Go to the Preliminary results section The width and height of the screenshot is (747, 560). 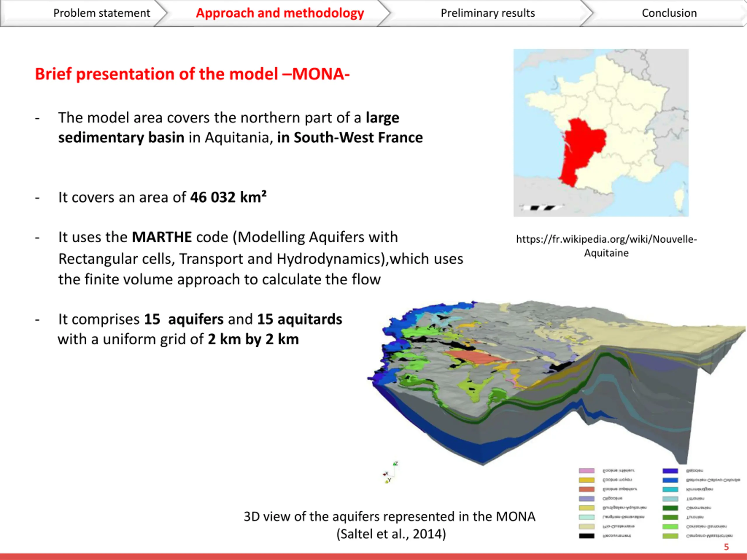click(x=488, y=13)
